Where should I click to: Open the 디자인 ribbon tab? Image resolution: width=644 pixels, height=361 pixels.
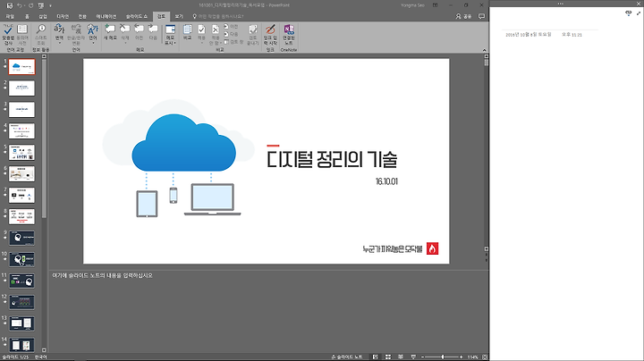pos(63,16)
